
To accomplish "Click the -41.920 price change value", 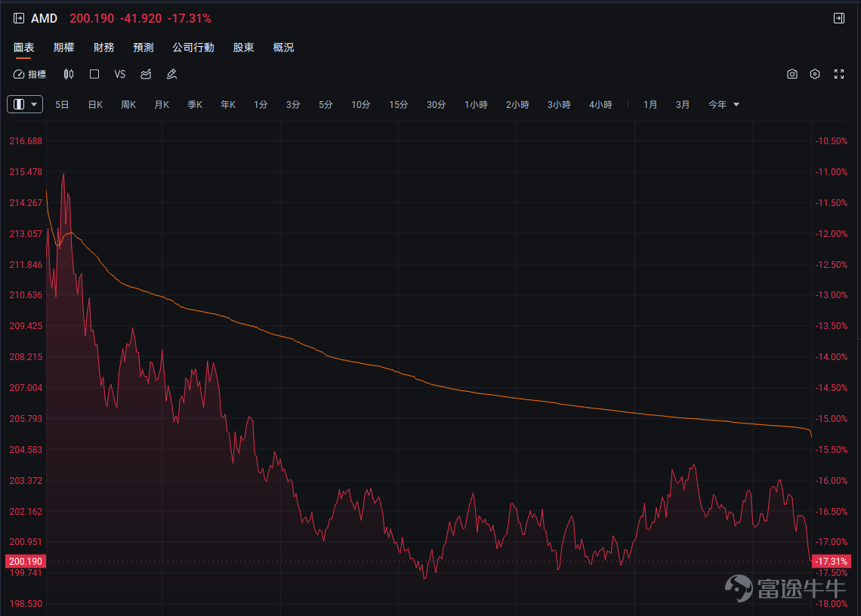I will (x=141, y=18).
